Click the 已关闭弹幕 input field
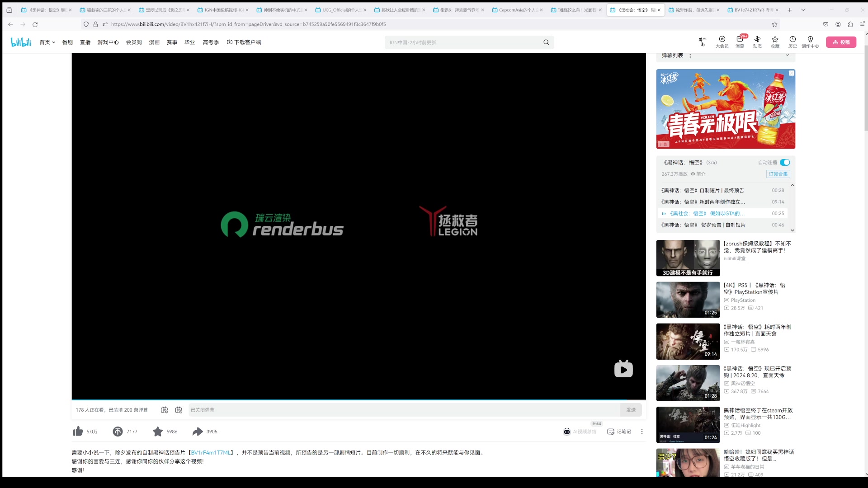The image size is (868, 488). point(404,410)
